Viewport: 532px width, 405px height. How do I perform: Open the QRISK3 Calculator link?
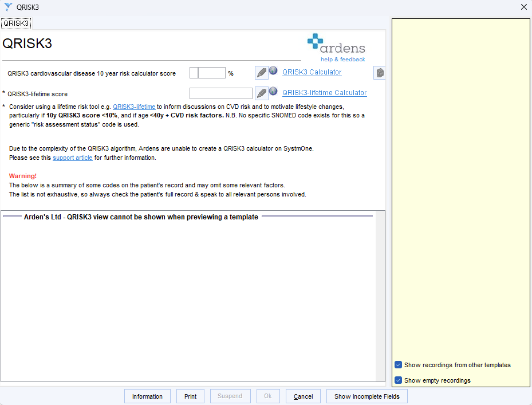click(x=312, y=72)
